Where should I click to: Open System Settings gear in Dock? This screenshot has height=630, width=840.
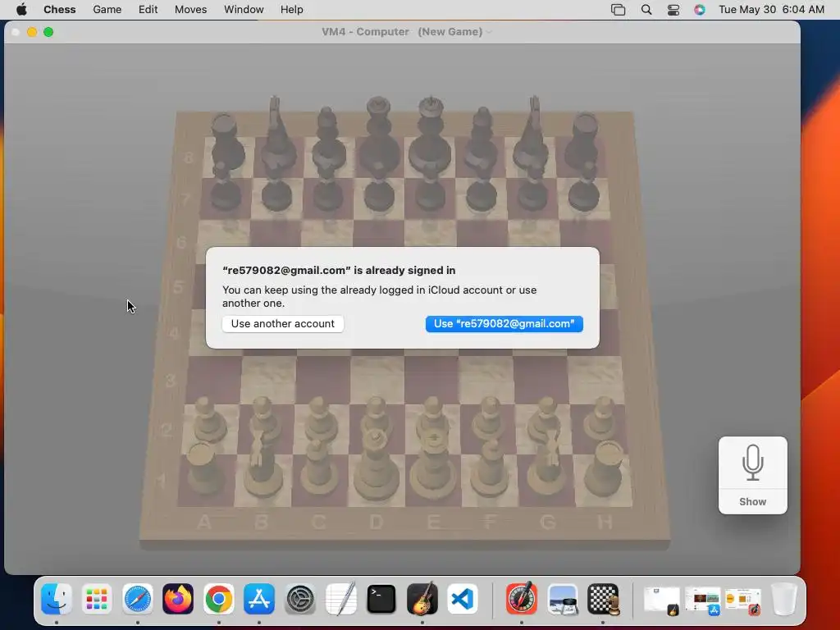point(300,598)
